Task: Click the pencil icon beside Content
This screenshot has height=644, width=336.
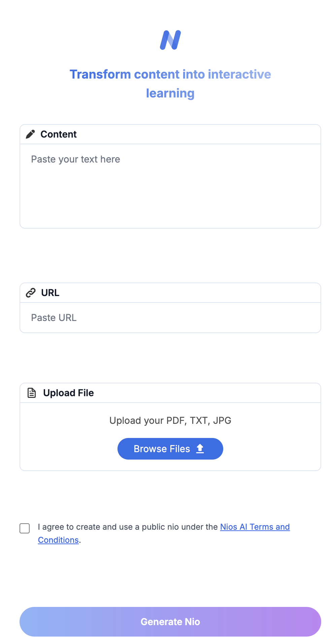Action: pos(30,134)
